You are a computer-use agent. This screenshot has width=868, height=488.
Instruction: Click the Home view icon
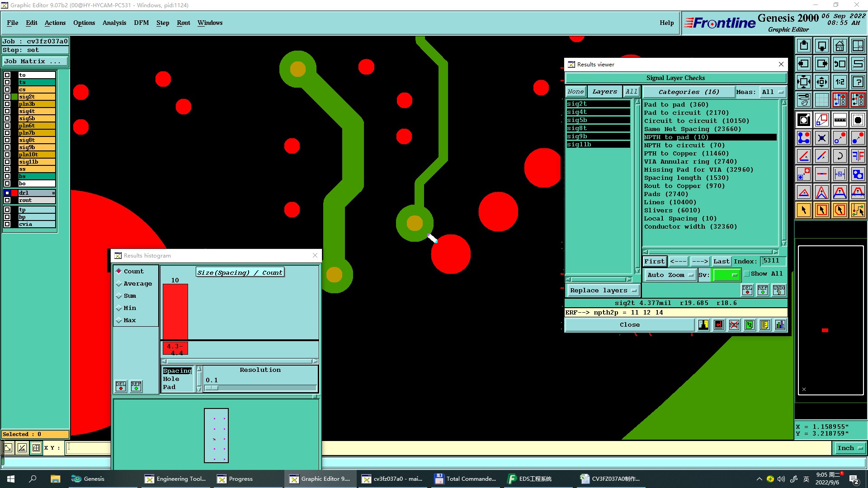840,46
